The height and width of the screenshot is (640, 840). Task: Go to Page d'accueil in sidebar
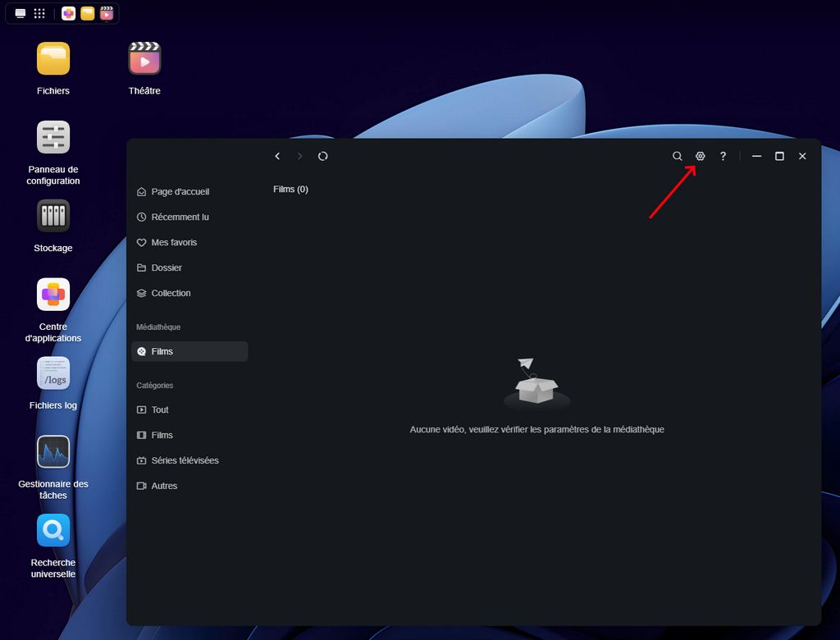(180, 191)
